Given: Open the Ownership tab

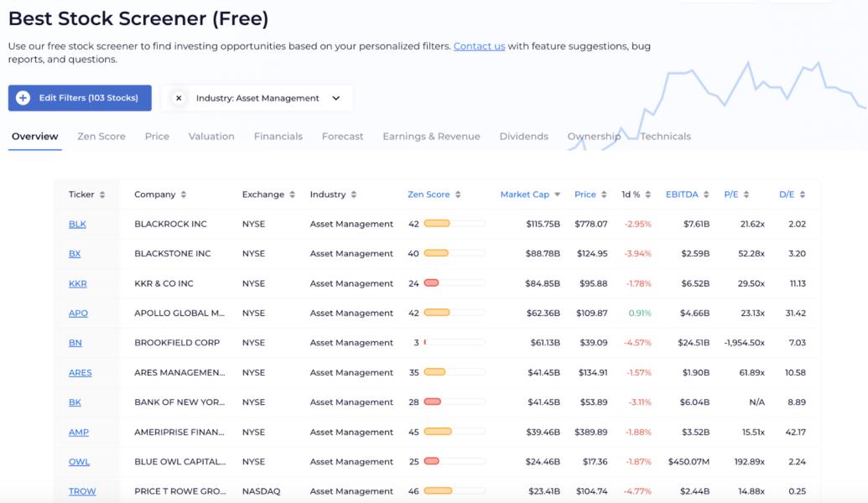Looking at the screenshot, I should coord(594,136).
